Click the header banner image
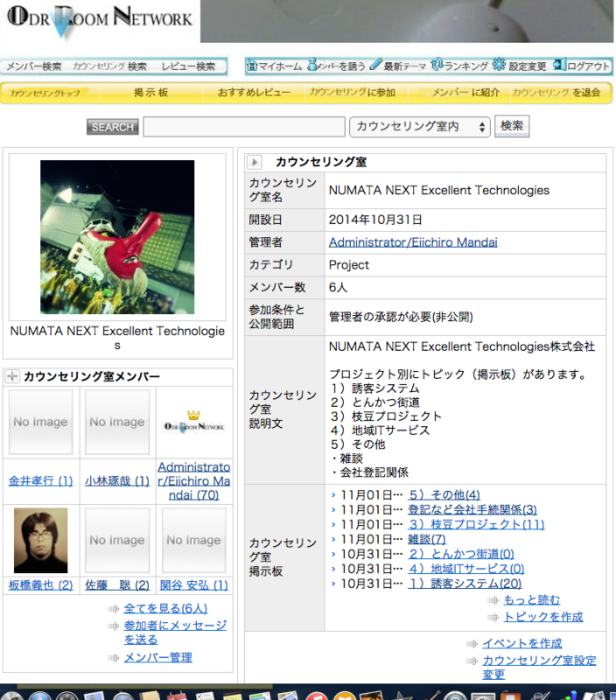Image resolution: width=616 pixels, height=700 pixels. tap(407, 21)
